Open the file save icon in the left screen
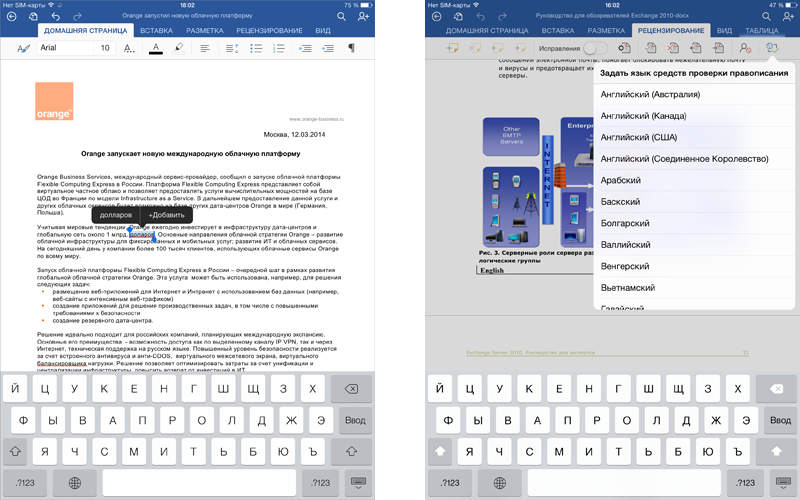This screenshot has width=800, height=500. 33,17
